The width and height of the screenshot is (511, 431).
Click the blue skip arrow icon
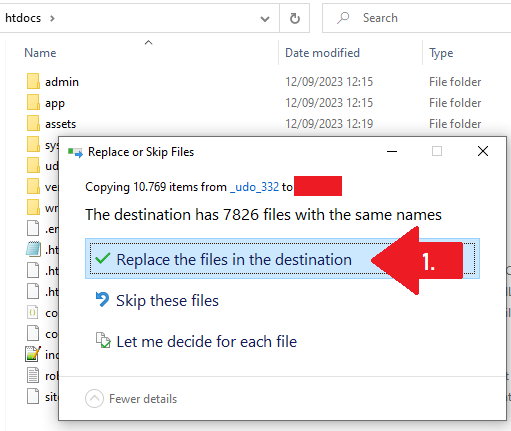(102, 300)
